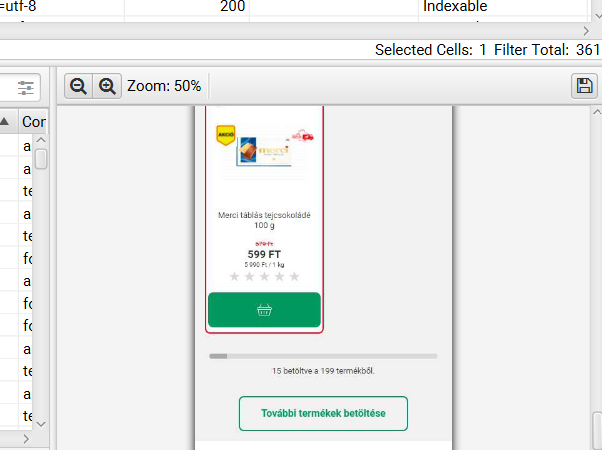This screenshot has width=602, height=450.
Task: Click the left panel scroll up arrow
Action: [41, 140]
